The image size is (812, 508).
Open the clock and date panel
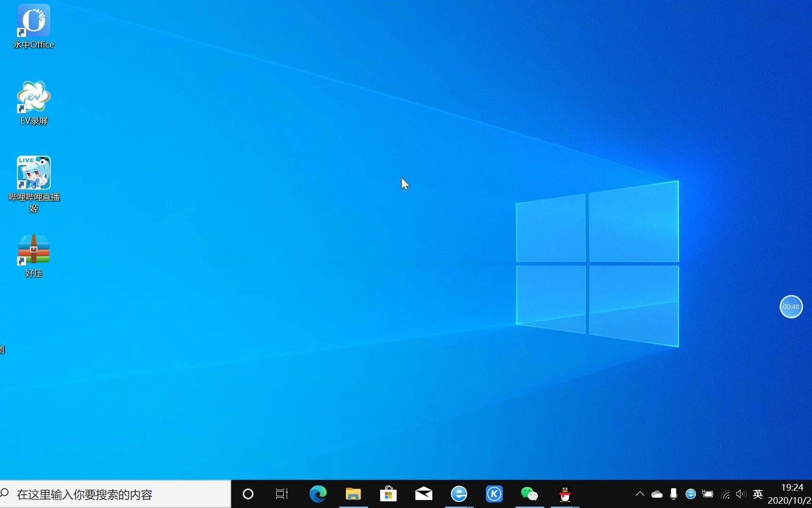click(790, 494)
